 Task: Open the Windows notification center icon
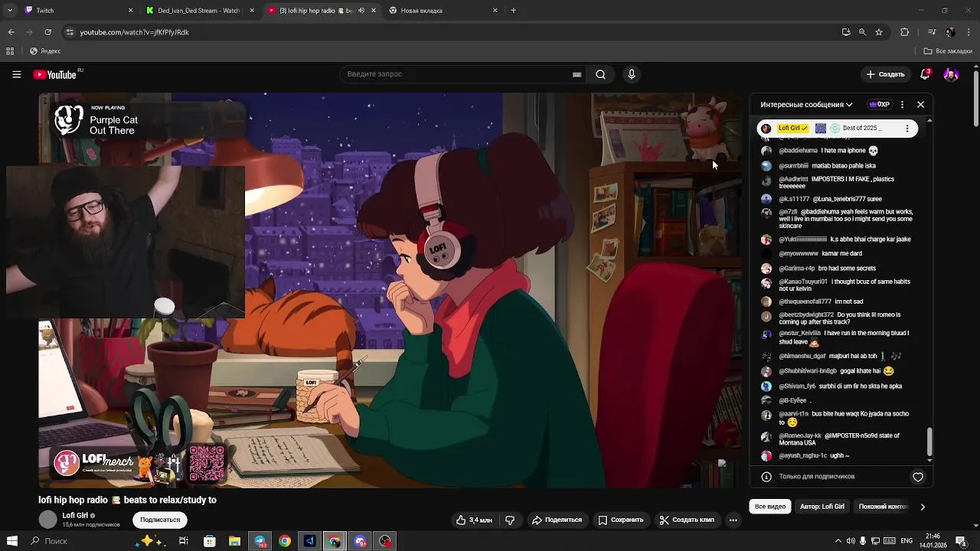point(960,541)
